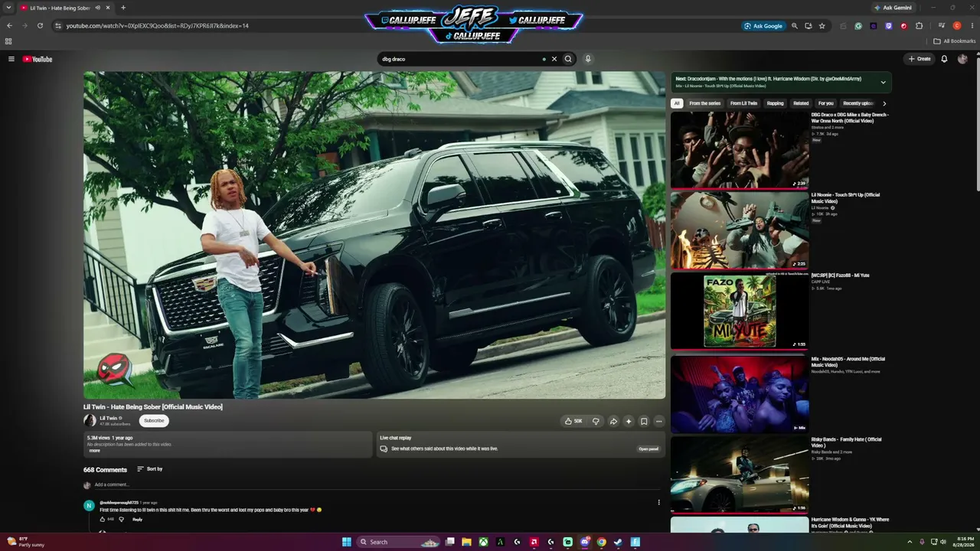
Task: Select the From Lil Twin chip
Action: pyautogui.click(x=743, y=103)
